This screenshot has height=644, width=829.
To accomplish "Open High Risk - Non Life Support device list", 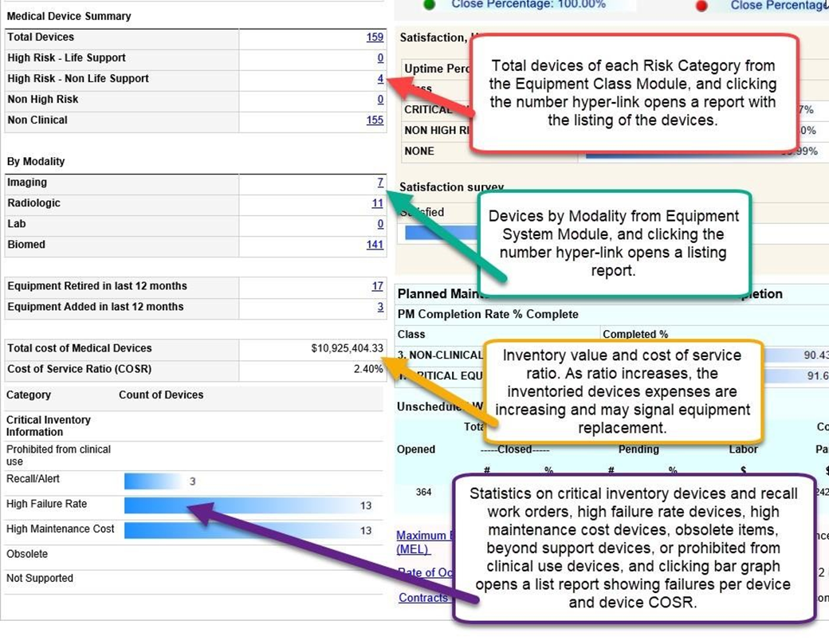I will (380, 79).
